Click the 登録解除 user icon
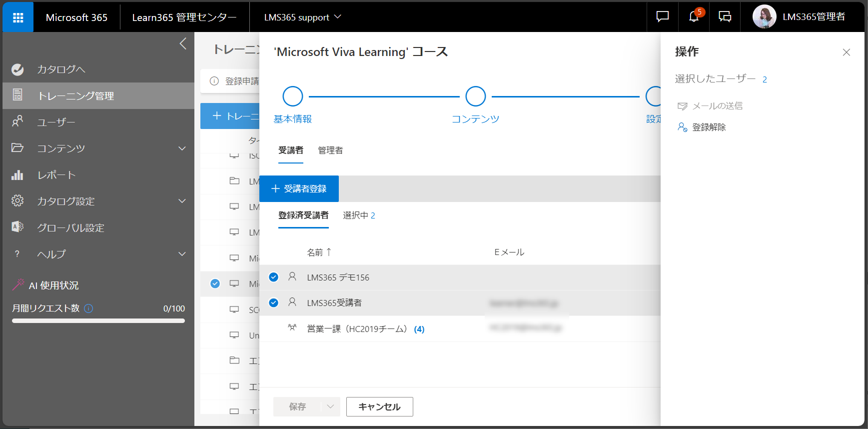This screenshot has width=868, height=429. 683,127
